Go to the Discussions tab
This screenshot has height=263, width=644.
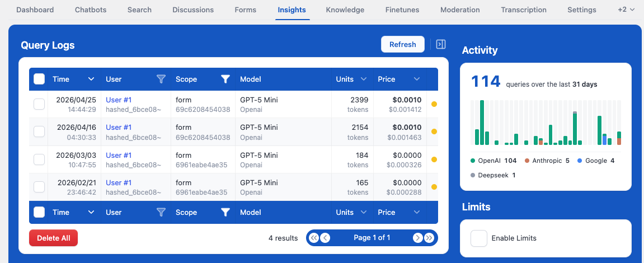[x=193, y=10]
